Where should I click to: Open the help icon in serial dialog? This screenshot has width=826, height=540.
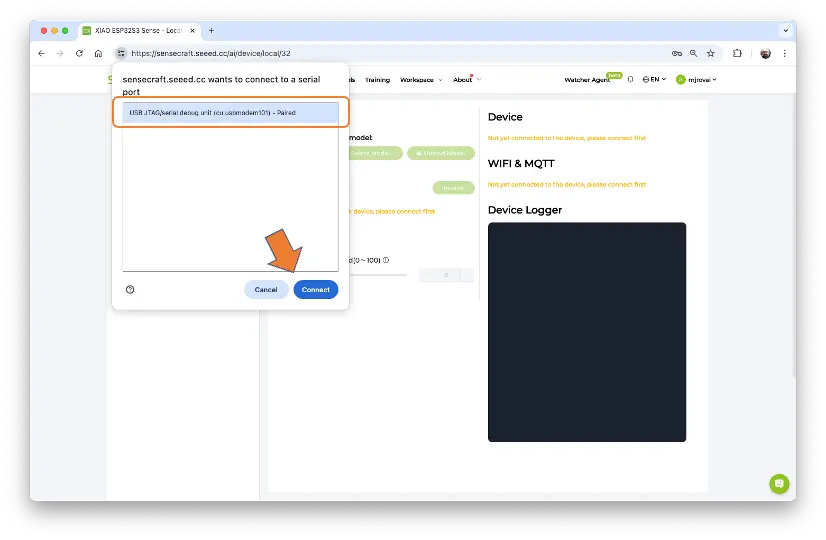coord(130,289)
